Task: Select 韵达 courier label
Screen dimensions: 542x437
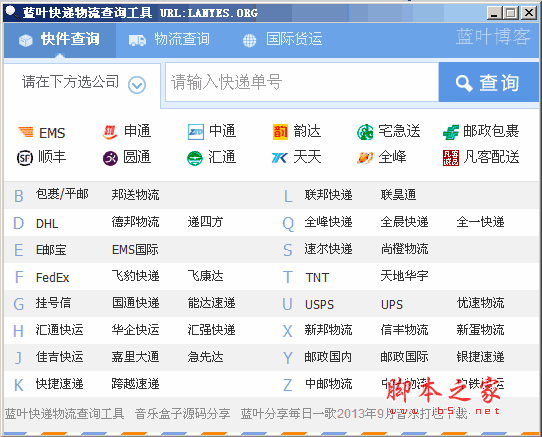Action: tap(307, 131)
